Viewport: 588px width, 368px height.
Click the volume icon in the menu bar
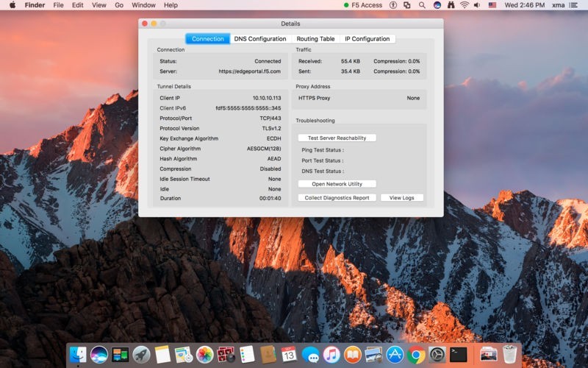477,5
